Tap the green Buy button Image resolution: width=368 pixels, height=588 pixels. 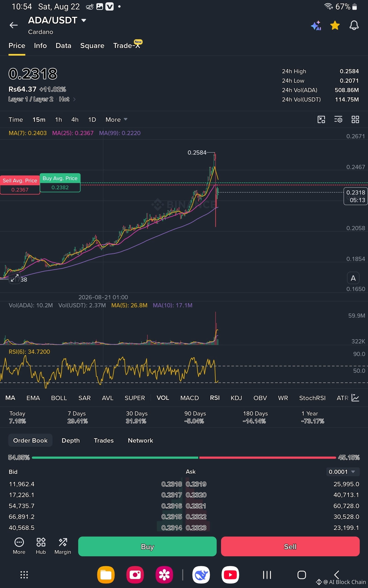(x=147, y=546)
